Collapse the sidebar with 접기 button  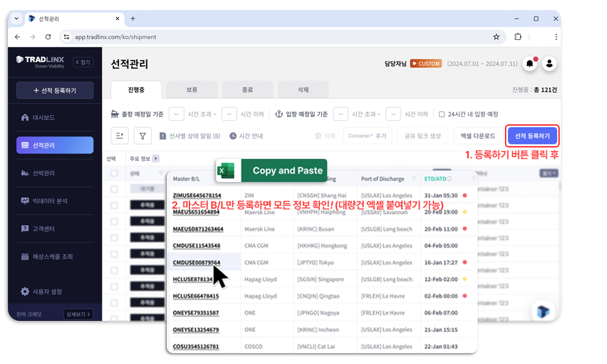[83, 62]
